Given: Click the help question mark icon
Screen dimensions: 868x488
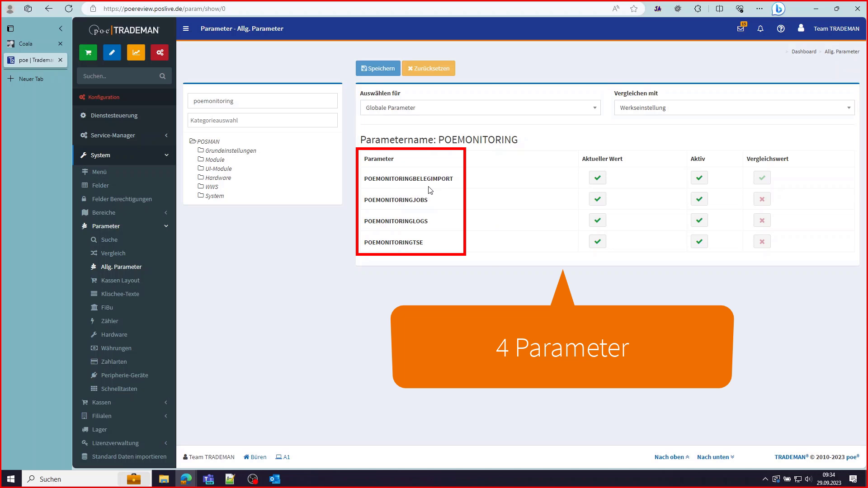Looking at the screenshot, I should pos(781,28).
